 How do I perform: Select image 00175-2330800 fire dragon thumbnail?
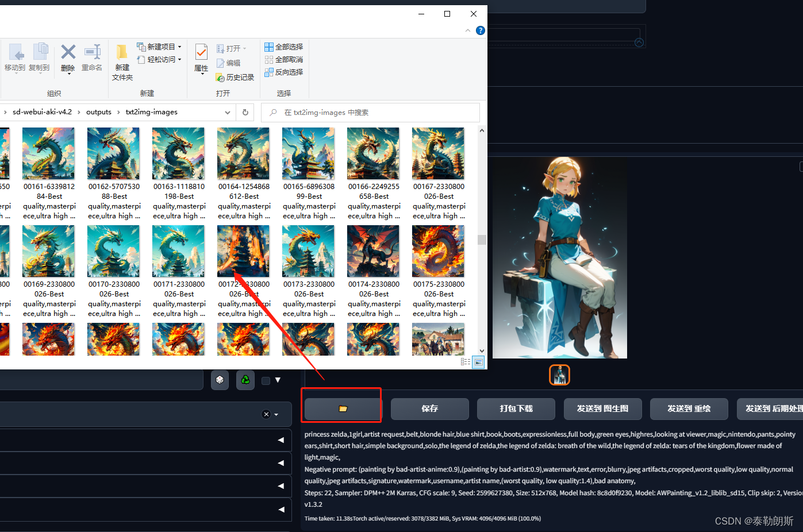(438, 251)
